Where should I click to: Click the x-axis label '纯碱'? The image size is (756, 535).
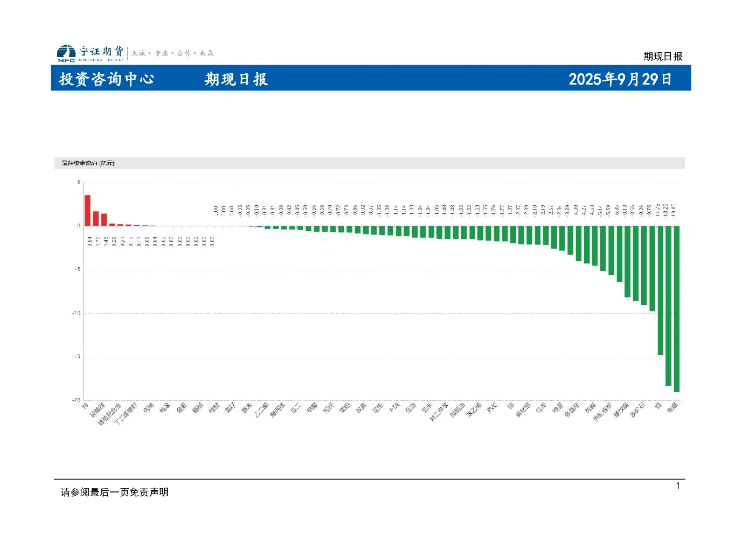pyautogui.click(x=590, y=408)
